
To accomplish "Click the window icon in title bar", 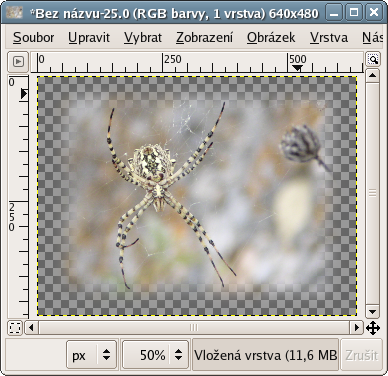I will 14,13.
